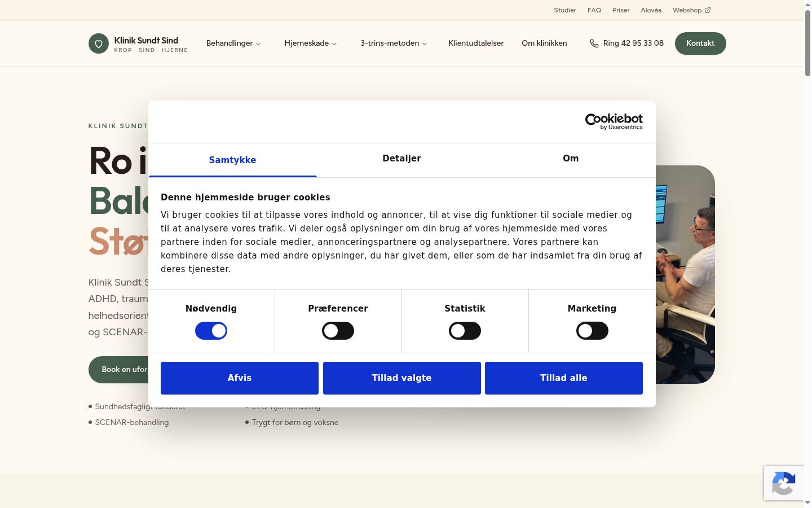
Task: Visit the Alovéa link
Action: point(651,10)
